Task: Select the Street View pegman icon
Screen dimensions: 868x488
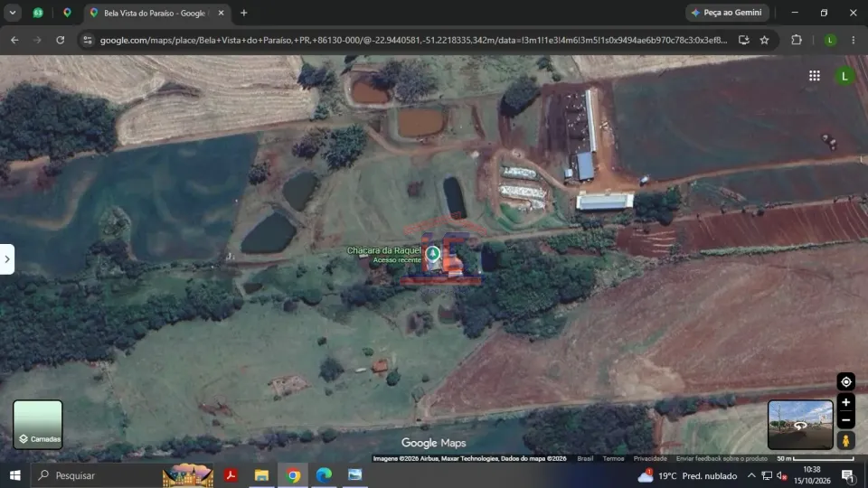Action: tap(846, 440)
